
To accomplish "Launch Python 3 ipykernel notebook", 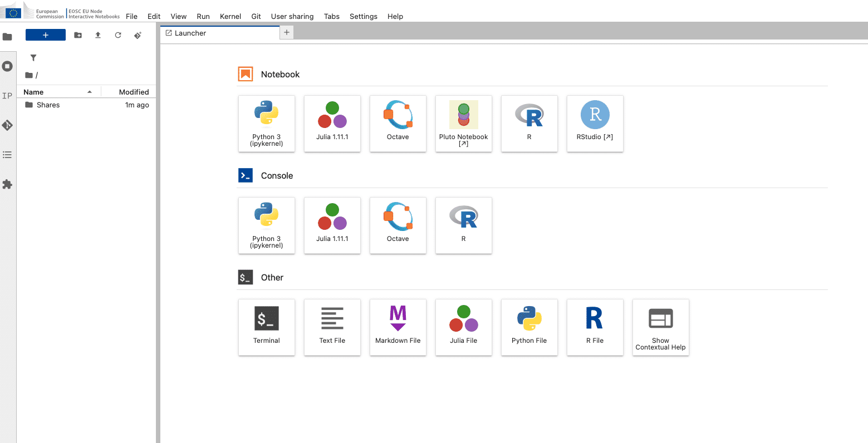I will click(267, 124).
